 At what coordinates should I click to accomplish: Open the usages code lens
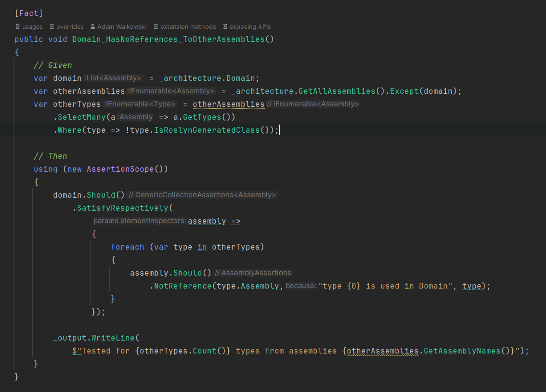32,27
